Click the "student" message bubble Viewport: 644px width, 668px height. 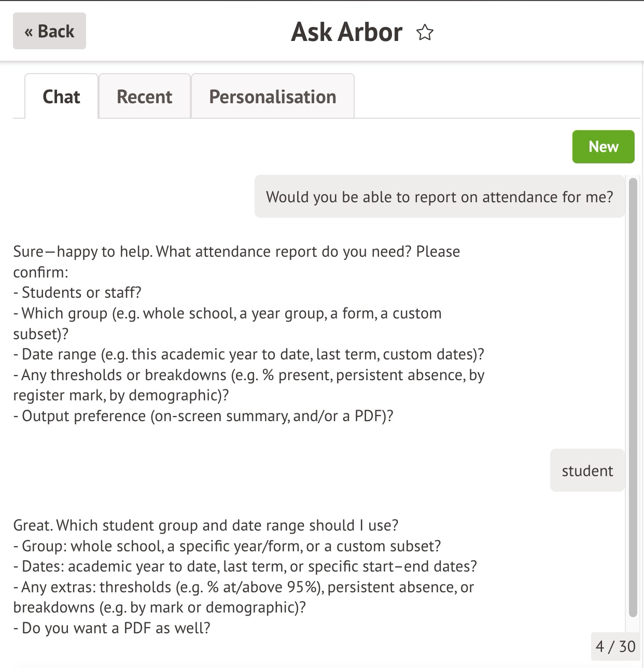point(587,471)
